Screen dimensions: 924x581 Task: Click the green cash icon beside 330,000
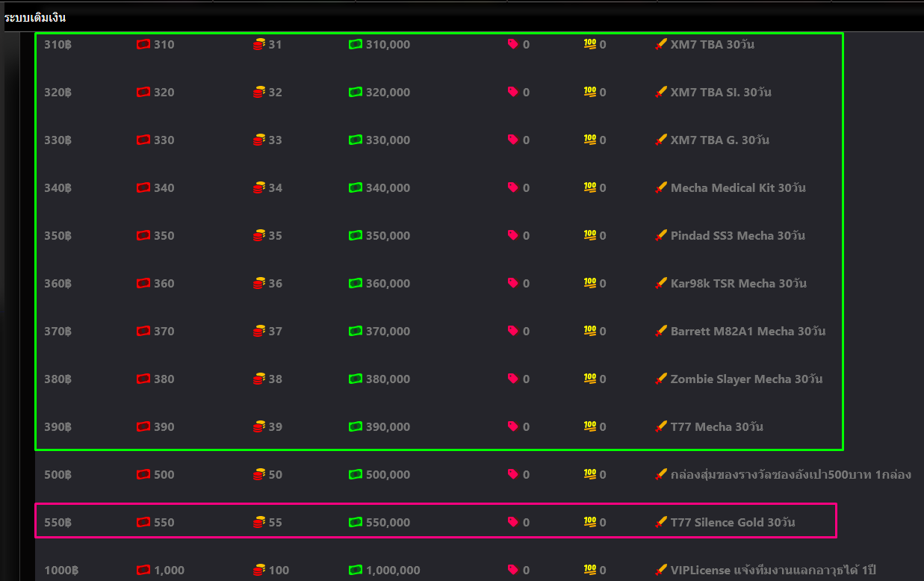pyautogui.click(x=356, y=140)
